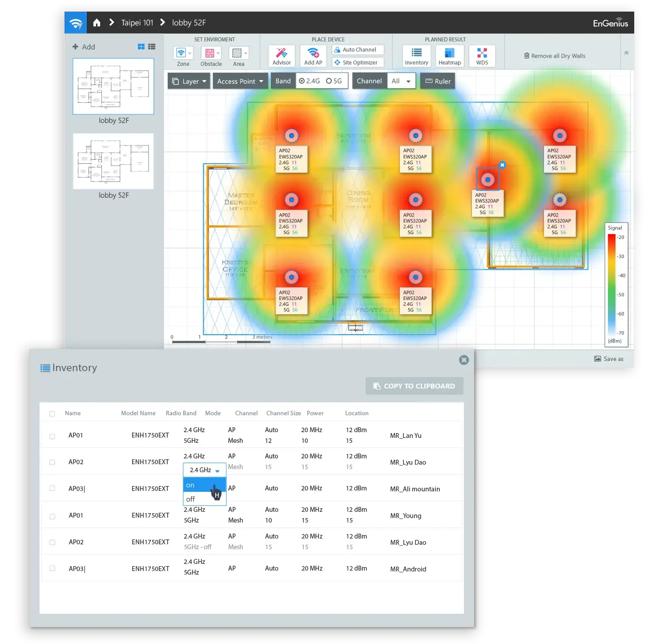Toggle the 2.4 GHz dropdown in Inventory
The image size is (648, 644).
pyautogui.click(x=205, y=470)
